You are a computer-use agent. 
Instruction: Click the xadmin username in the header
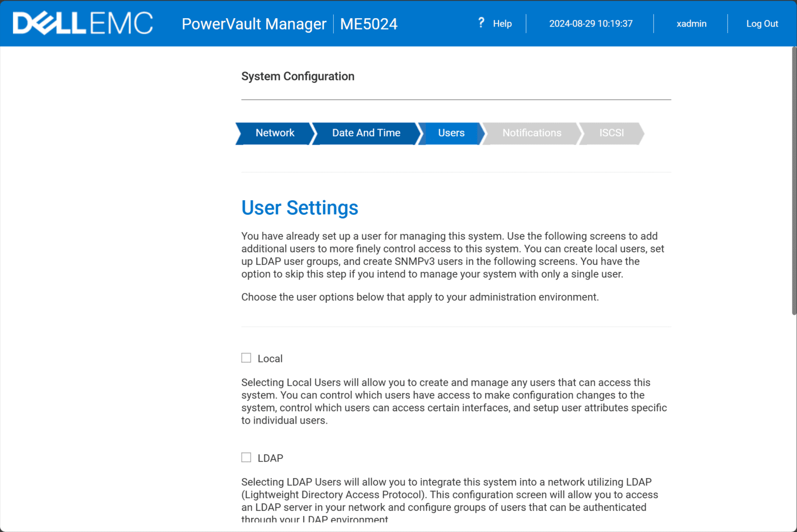691,23
